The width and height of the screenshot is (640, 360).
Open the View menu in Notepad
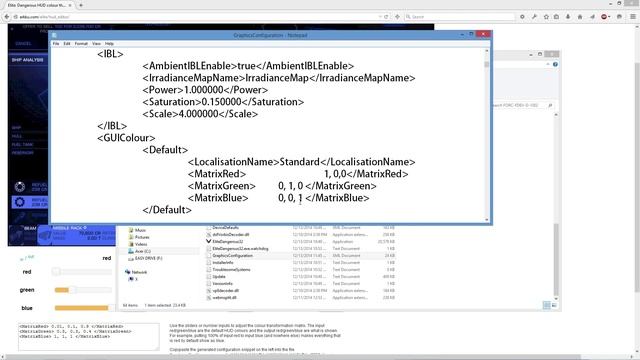[x=96, y=43]
